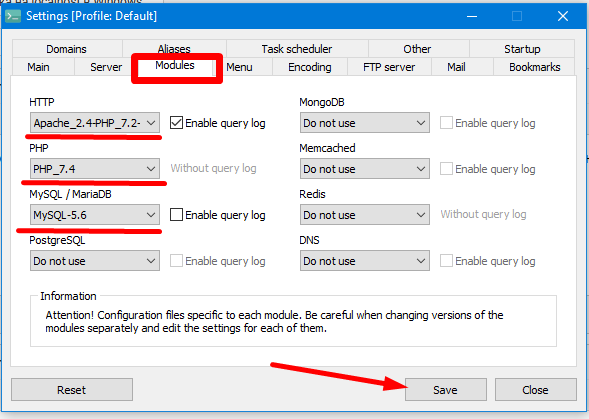Click the MongoDB section label

click(x=322, y=102)
